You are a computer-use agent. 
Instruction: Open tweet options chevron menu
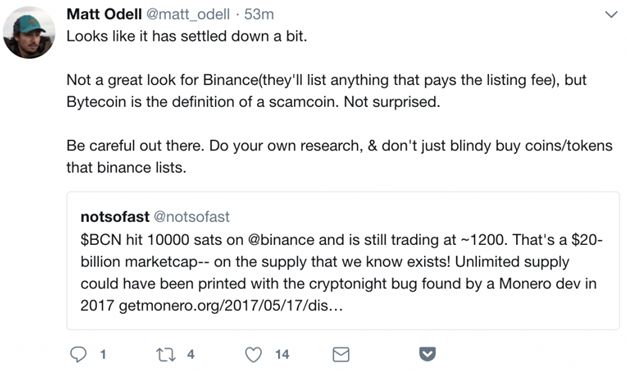(611, 15)
